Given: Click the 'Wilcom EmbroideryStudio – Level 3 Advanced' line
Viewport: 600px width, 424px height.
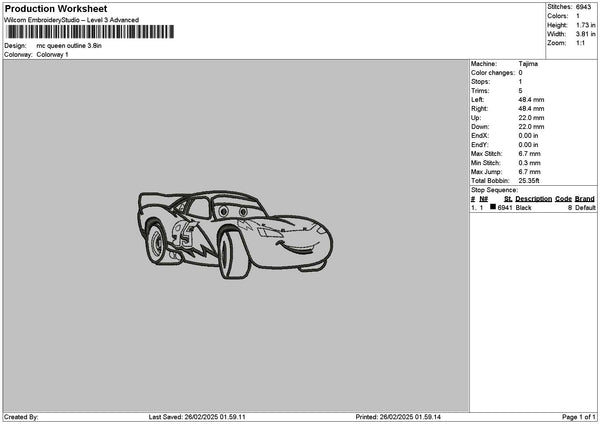Looking at the screenshot, I should (x=71, y=20).
